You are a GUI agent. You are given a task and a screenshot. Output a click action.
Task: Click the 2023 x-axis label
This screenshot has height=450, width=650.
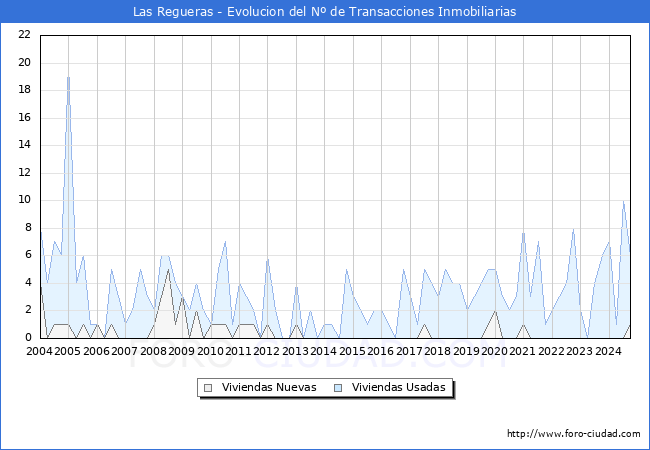pyautogui.click(x=580, y=351)
